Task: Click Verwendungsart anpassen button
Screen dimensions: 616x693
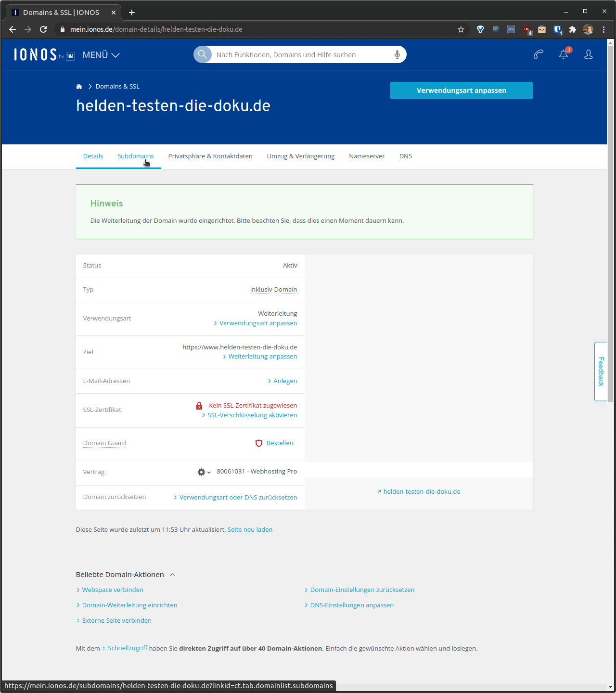Action: pyautogui.click(x=462, y=90)
